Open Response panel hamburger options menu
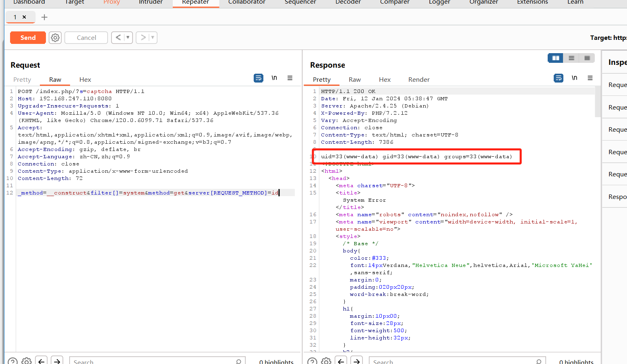This screenshot has height=364, width=627. (x=590, y=78)
